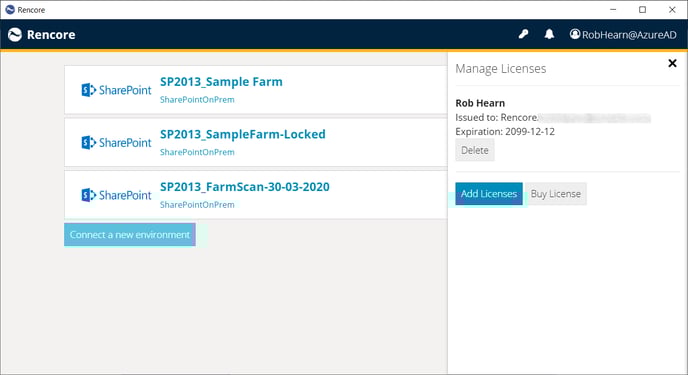The width and height of the screenshot is (688, 375).
Task: Maximize the Rencore window
Action: pos(642,10)
